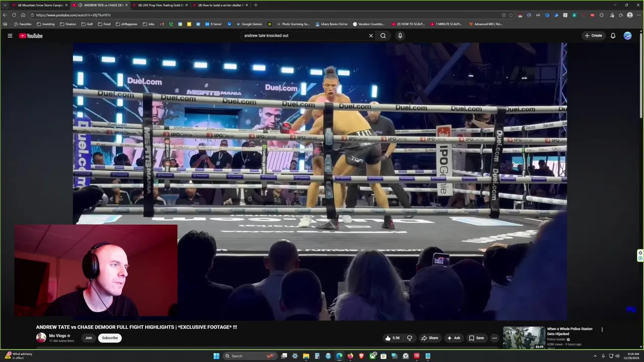This screenshot has height=362, width=644.
Task: Open Mo Vlogs channel avatar
Action: pyautogui.click(x=41, y=338)
